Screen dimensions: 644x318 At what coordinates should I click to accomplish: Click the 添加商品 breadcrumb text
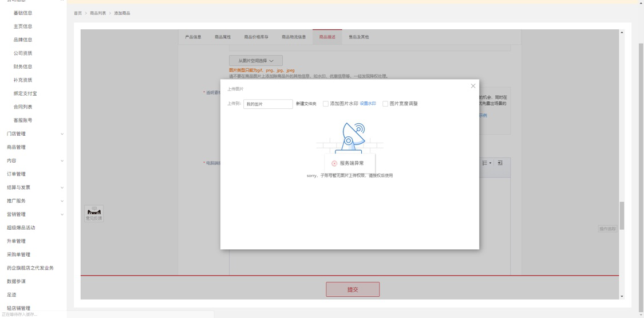click(122, 13)
